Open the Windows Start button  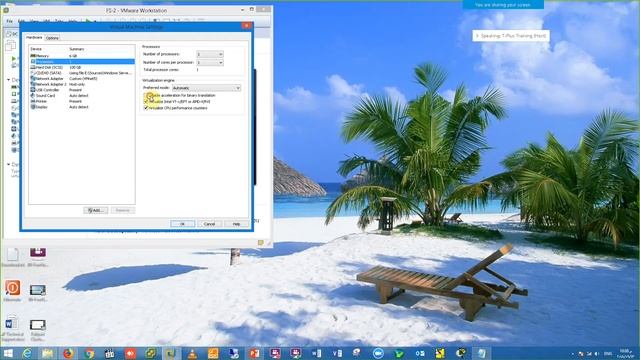pos(8,353)
